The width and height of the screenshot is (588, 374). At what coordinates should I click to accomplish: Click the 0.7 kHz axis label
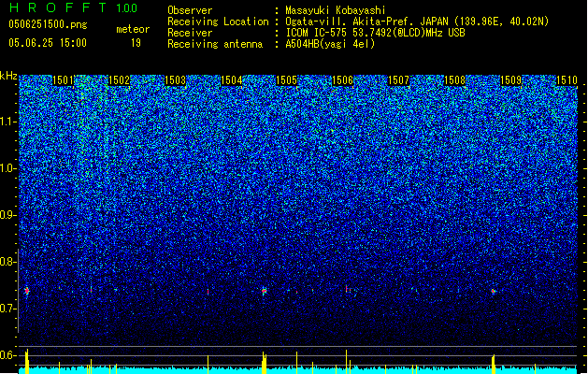pyautogui.click(x=8, y=309)
